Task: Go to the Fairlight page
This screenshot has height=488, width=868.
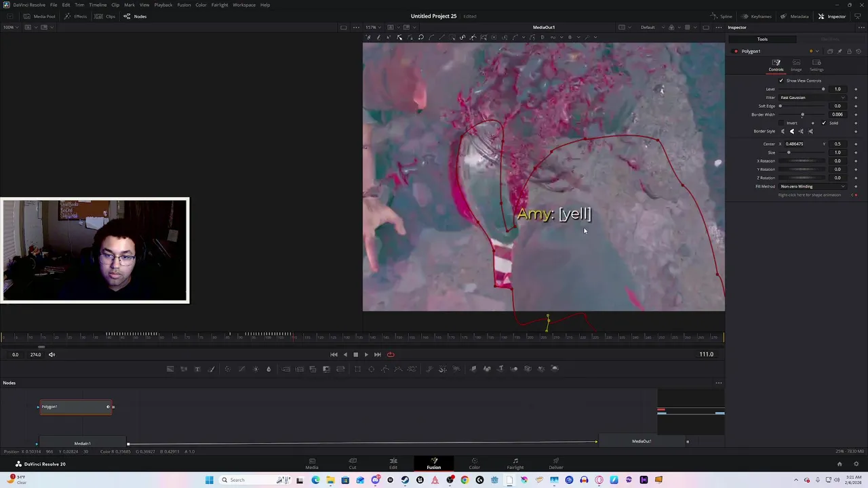Action: pos(515,464)
